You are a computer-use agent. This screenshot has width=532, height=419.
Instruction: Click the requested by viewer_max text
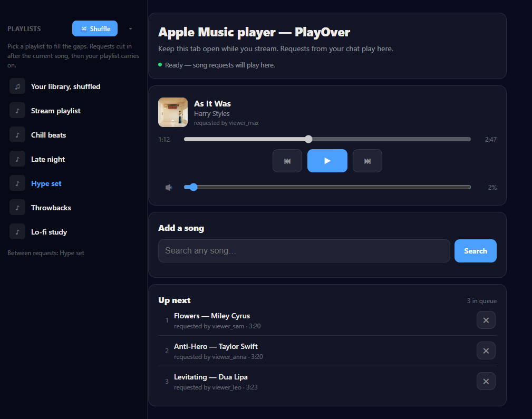[x=226, y=123]
